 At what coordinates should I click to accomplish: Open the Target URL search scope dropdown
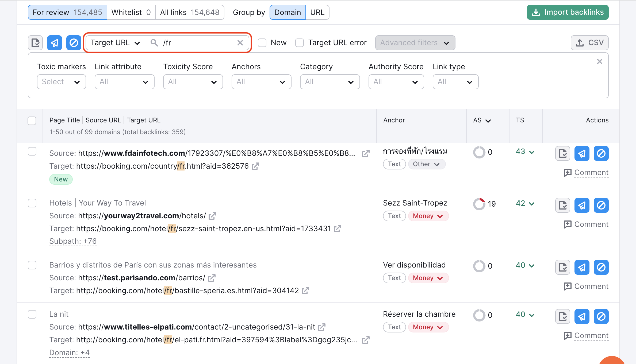click(114, 42)
